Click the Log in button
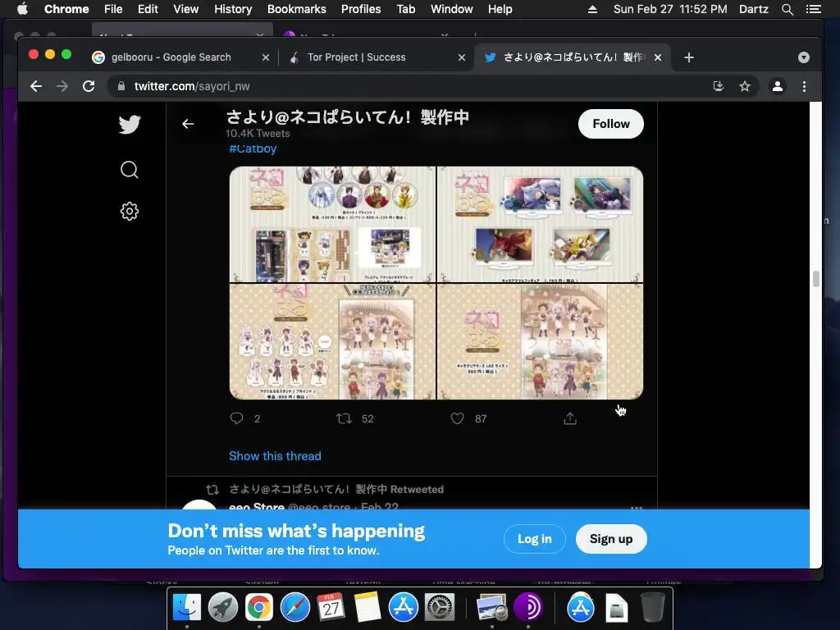The image size is (840, 630). [x=534, y=539]
